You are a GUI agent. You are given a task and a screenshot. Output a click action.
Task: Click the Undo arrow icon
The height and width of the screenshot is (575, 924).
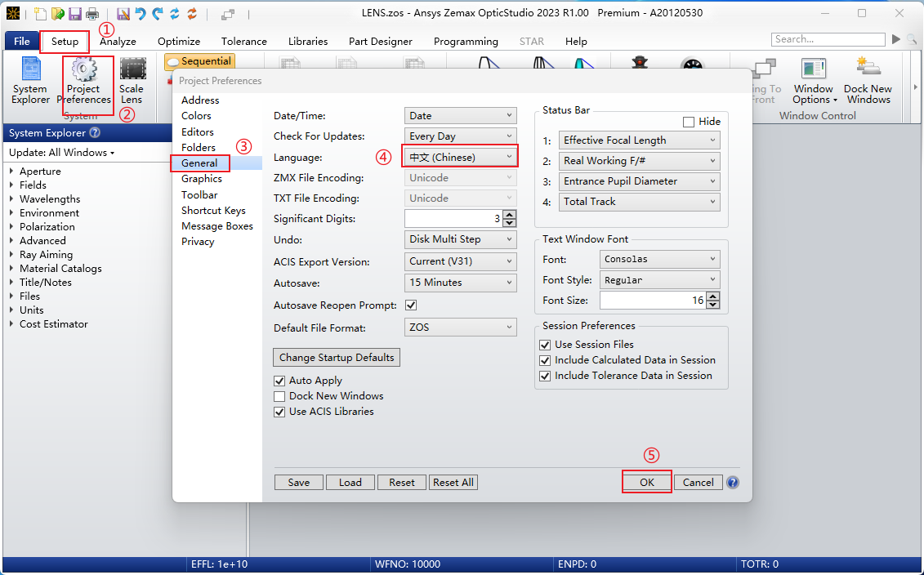pos(141,14)
